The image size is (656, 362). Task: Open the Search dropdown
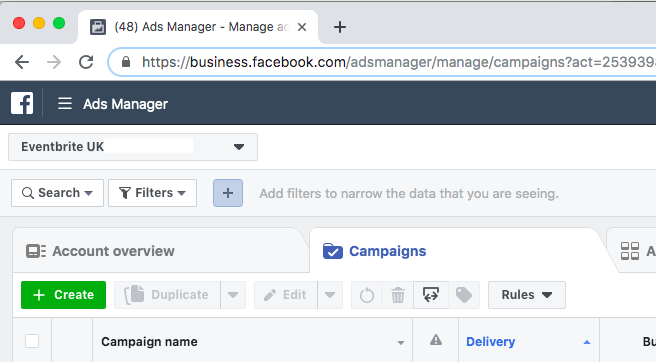pos(57,193)
